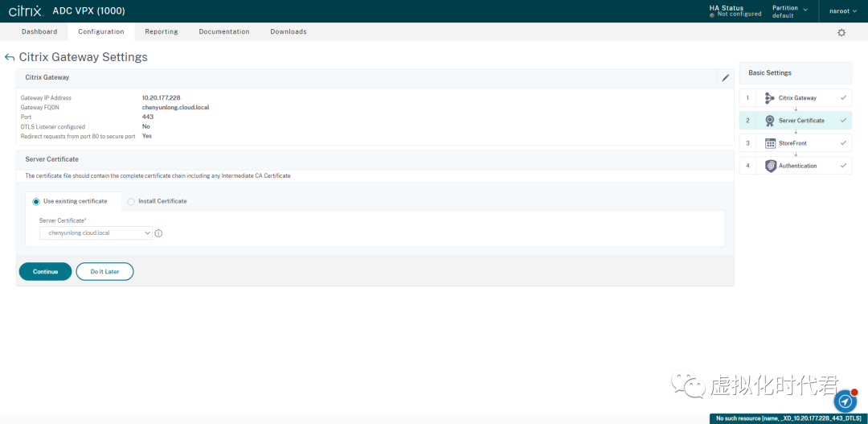Click the back arrow beside Citrix Gateway Settings

(x=9, y=57)
